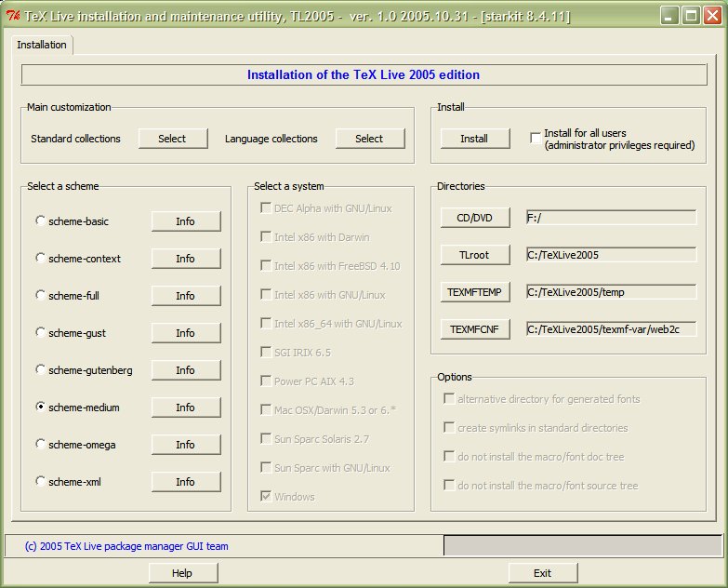Viewport: 728px width, 588px height.
Task: Toggle SGI IRIX 6.5 checkbox
Action: tap(266, 352)
